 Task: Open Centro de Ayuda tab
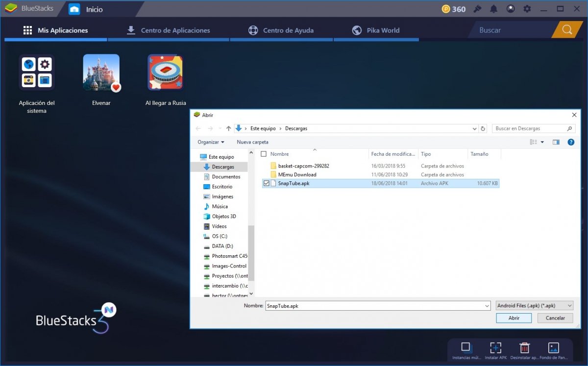coord(281,30)
